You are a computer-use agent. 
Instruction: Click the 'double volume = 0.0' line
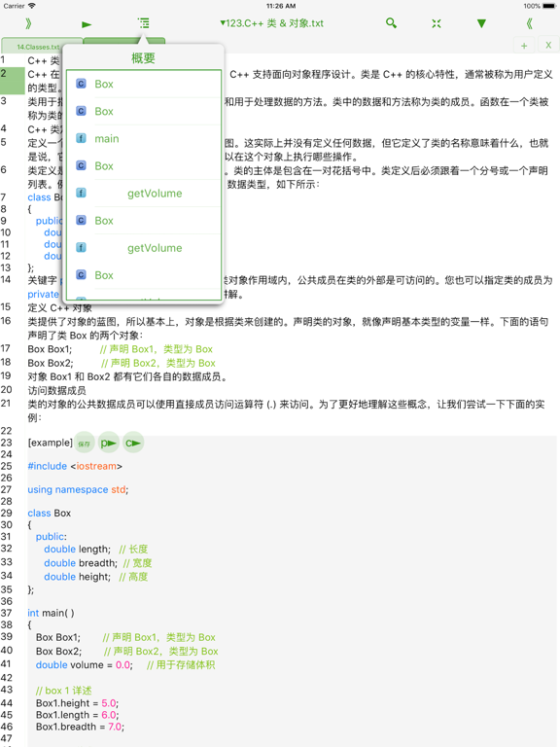pyautogui.click(x=85, y=665)
